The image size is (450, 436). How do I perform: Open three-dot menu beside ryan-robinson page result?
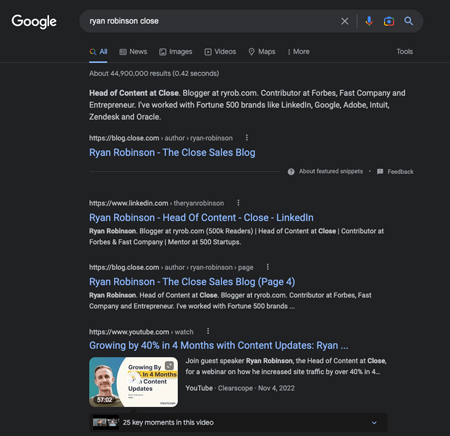coord(268,267)
